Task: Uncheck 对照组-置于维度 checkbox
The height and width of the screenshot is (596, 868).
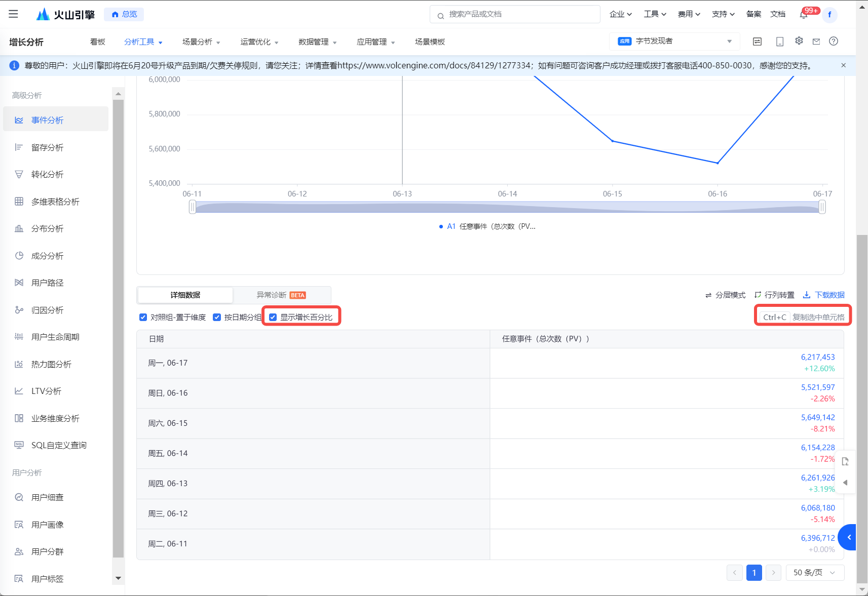Action: tap(143, 317)
